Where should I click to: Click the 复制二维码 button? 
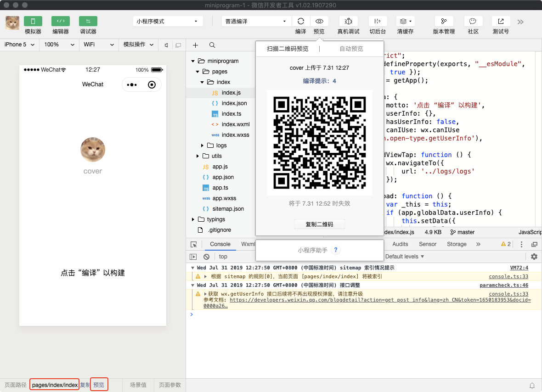[x=319, y=224]
